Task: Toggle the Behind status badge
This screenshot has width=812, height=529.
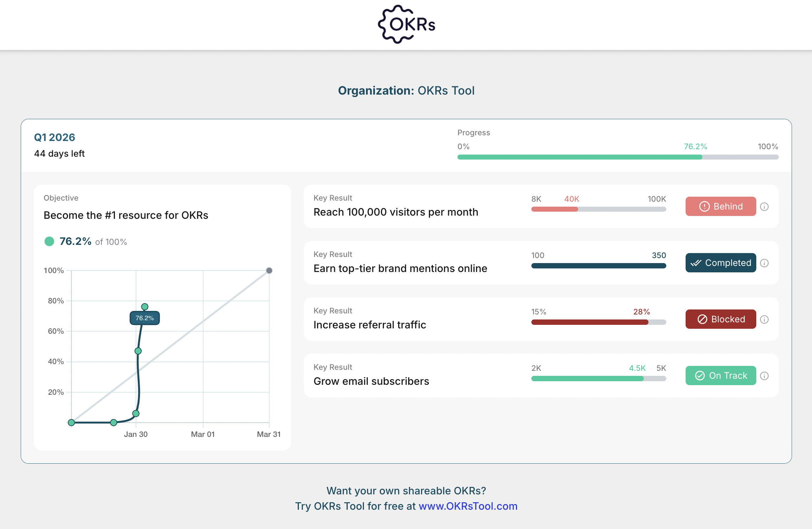Action: click(721, 206)
